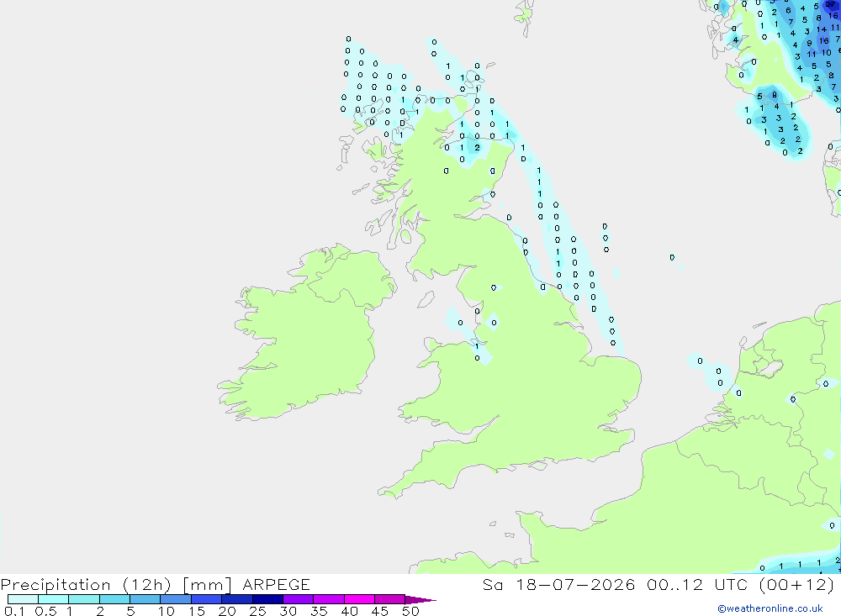Open the weatheronline.co.uk copyright link
Image resolution: width=841 pixels, height=616 pixels.
770,608
